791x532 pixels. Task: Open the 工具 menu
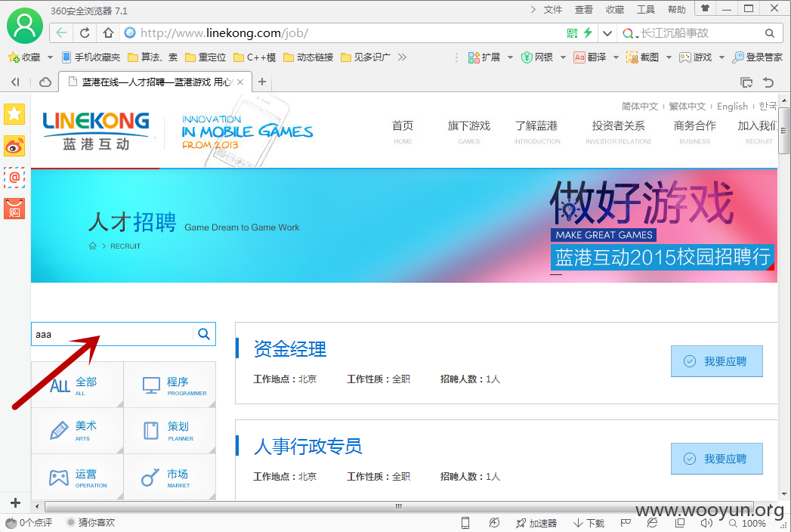pos(646,10)
